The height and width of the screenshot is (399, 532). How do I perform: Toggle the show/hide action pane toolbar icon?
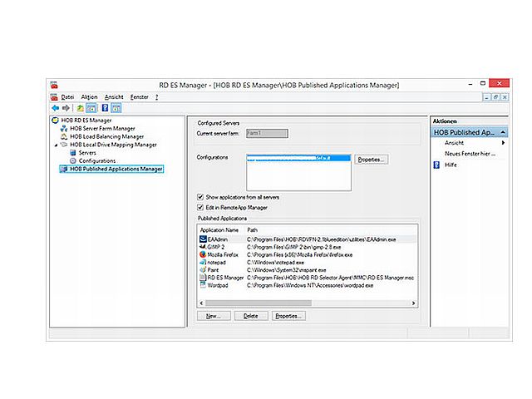(x=116, y=108)
